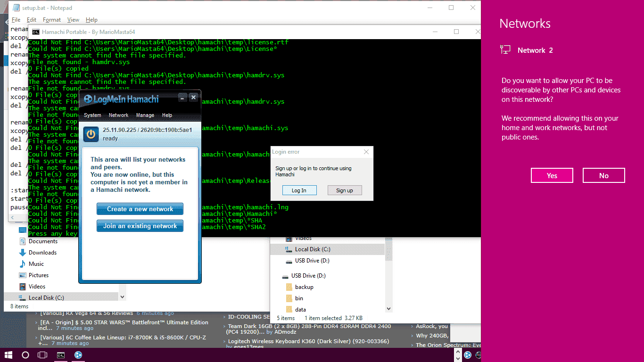This screenshot has width=644, height=362.
Task: Click down arrow of left Explorer tree scrollbar
Action: click(123, 297)
